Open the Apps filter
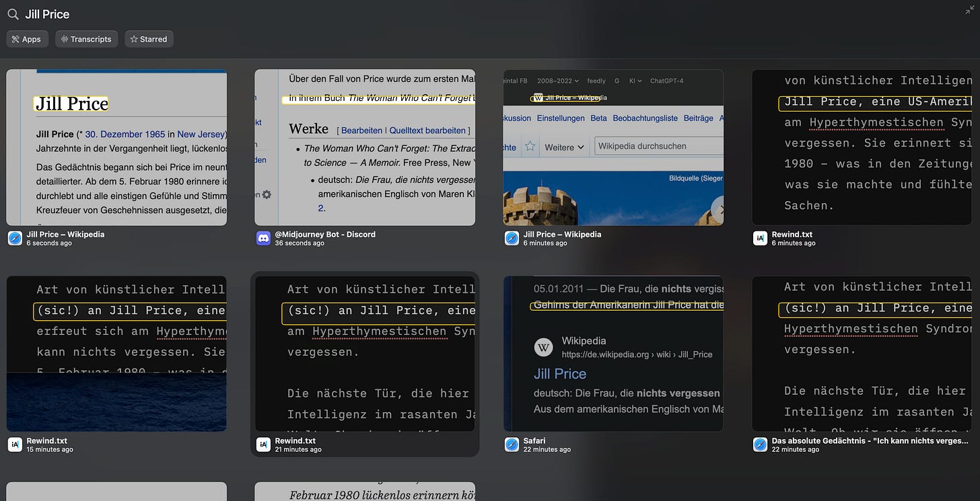Viewport: 980px width, 501px height. [27, 39]
